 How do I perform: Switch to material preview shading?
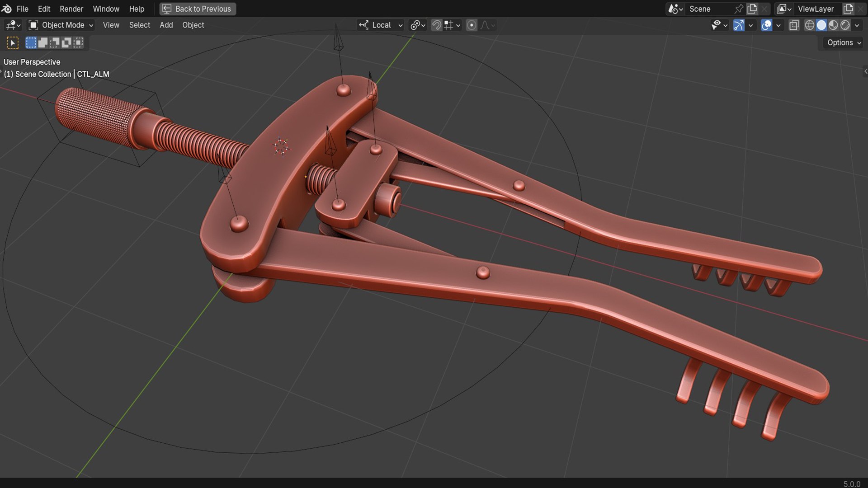coord(833,25)
